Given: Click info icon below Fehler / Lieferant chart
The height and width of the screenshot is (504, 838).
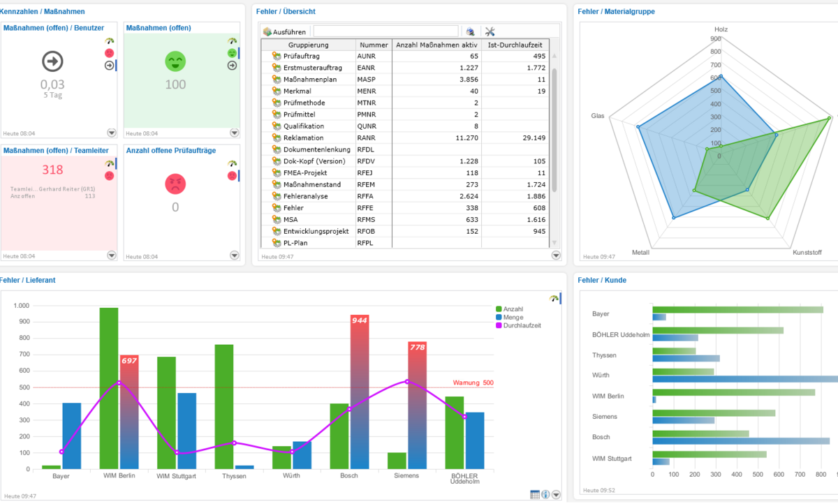Looking at the screenshot, I should click(545, 494).
